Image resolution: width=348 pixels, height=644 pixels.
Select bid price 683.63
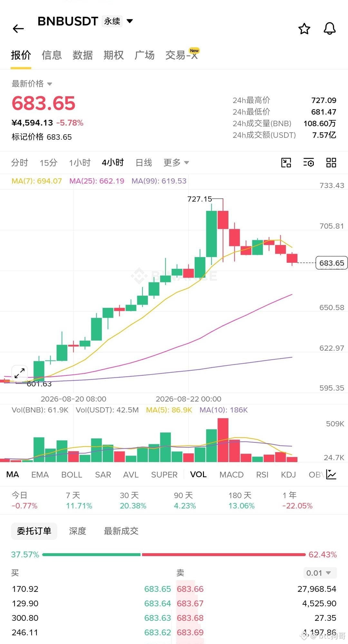coord(158,618)
